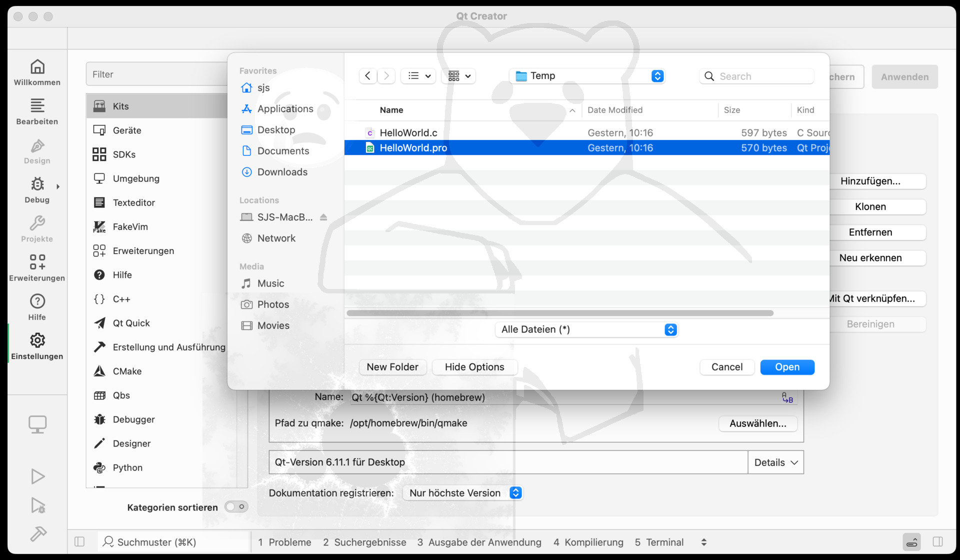Viewport: 960px width, 560px height.
Task: Open the Probleme output pane
Action: (x=285, y=542)
